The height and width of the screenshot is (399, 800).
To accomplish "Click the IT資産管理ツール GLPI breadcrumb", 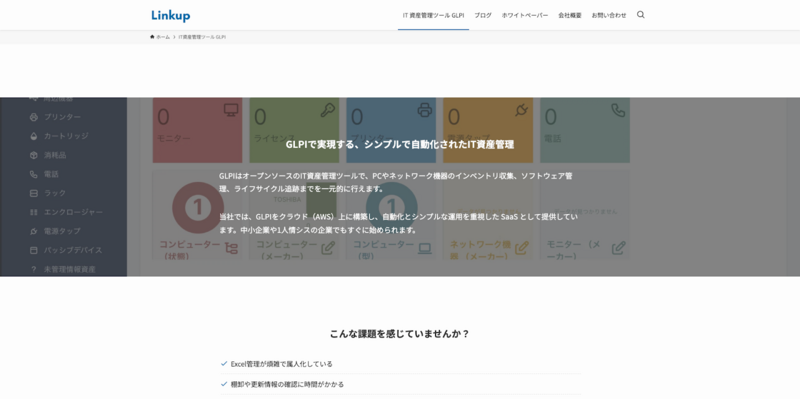I will click(202, 37).
